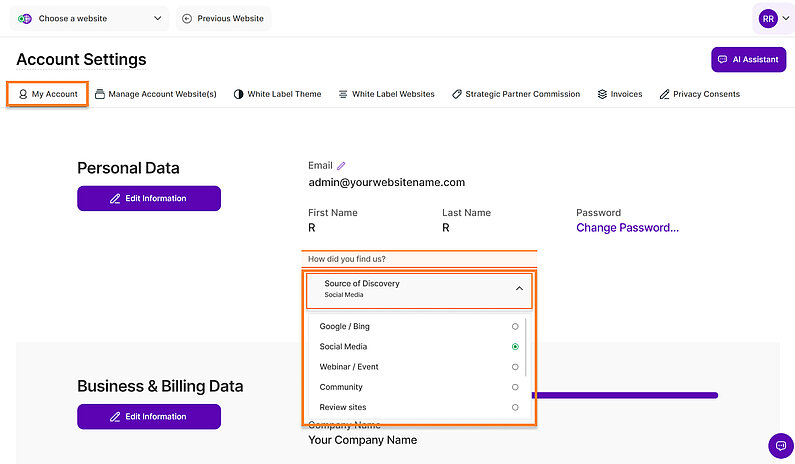Click the RR user avatar
The image size is (795, 464).
768,18
